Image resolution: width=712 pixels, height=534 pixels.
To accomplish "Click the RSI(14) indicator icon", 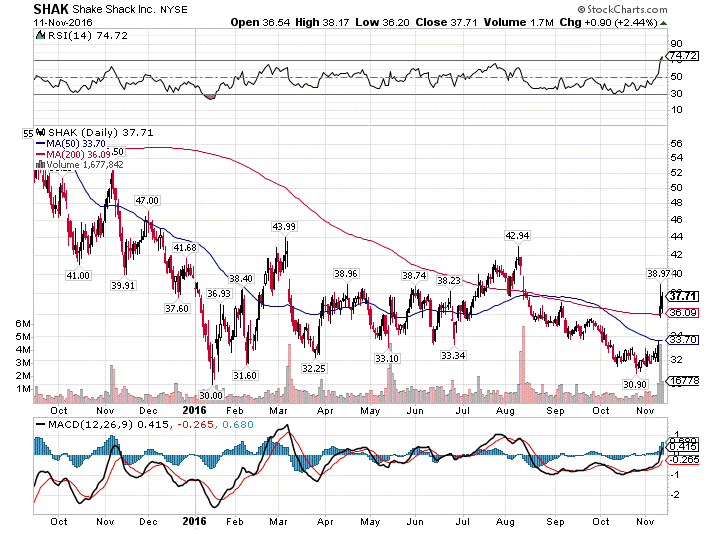I will (40, 35).
